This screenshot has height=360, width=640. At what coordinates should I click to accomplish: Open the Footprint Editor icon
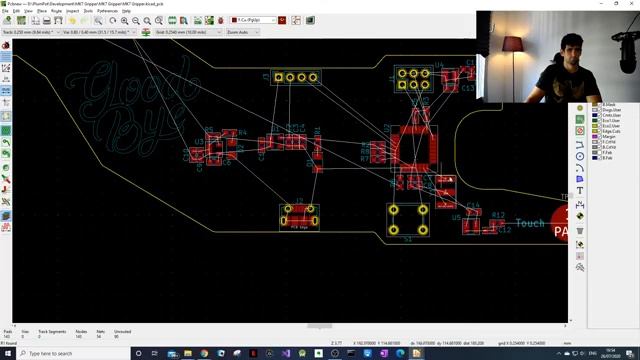pos(172,20)
